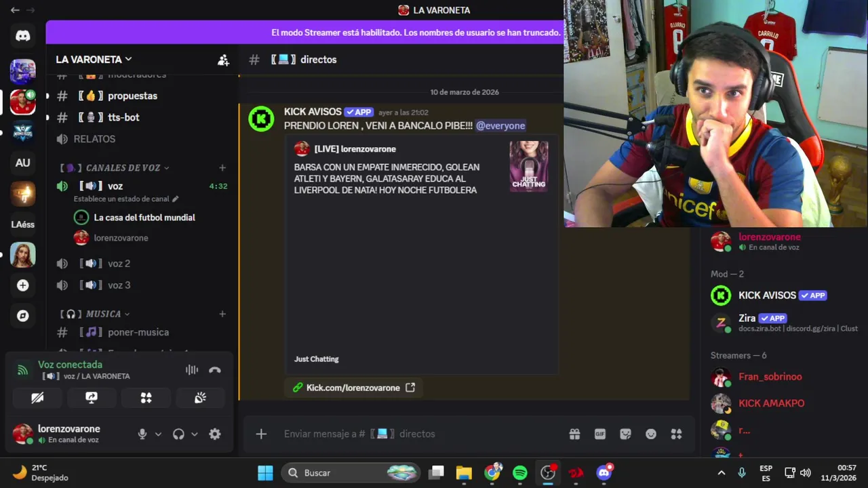
Task: Create channel in MUSICA category
Action: point(222,314)
